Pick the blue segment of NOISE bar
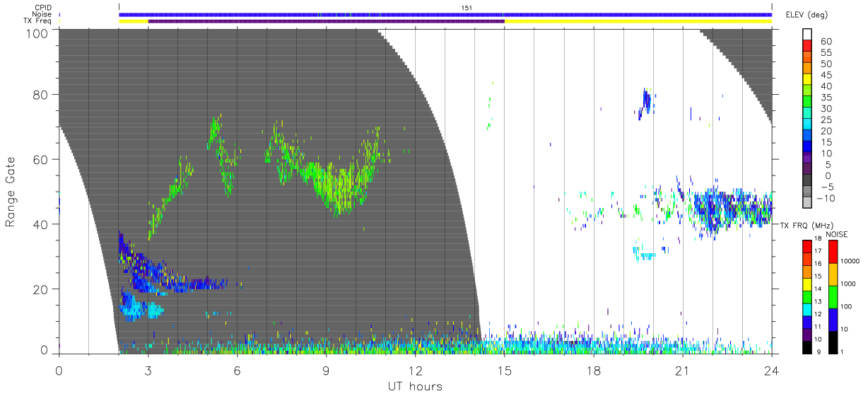 [x=833, y=319]
